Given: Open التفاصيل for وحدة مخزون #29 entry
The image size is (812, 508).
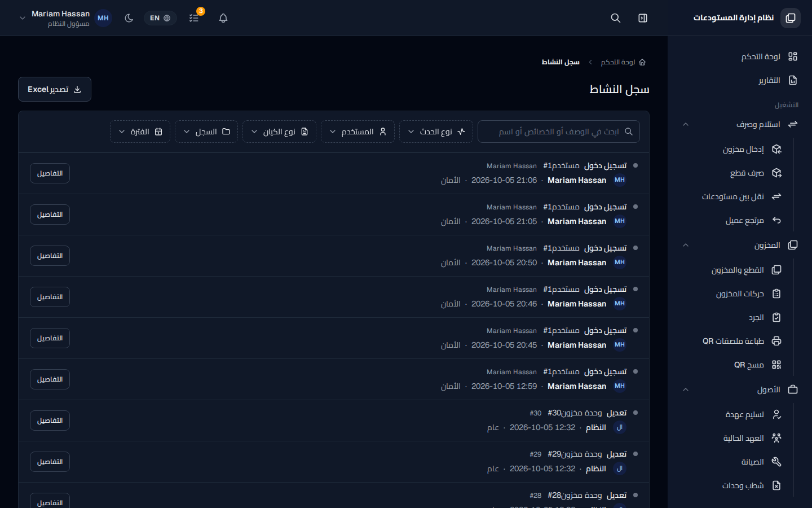Looking at the screenshot, I should (x=50, y=462).
